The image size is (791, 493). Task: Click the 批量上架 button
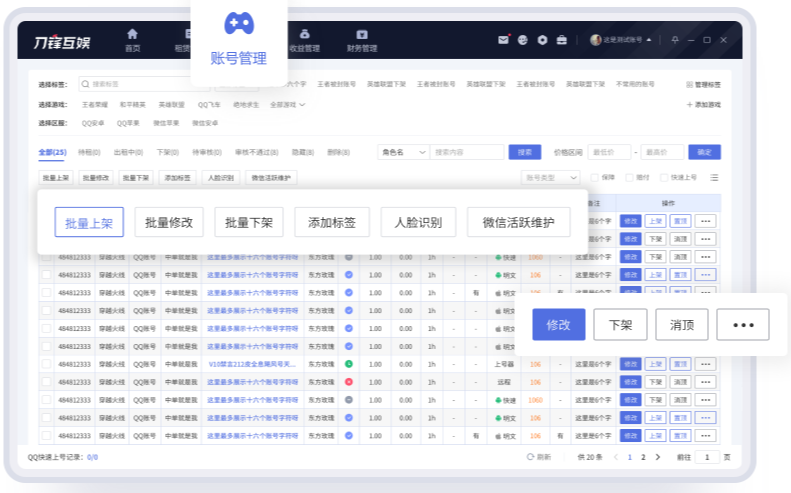(89, 222)
